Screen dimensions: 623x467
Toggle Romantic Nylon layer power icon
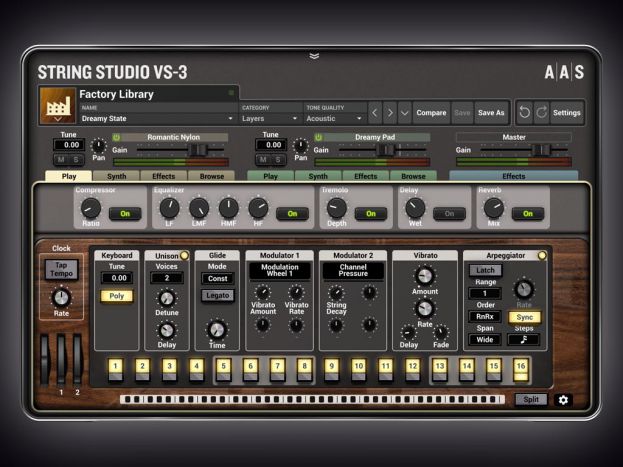coord(116,137)
